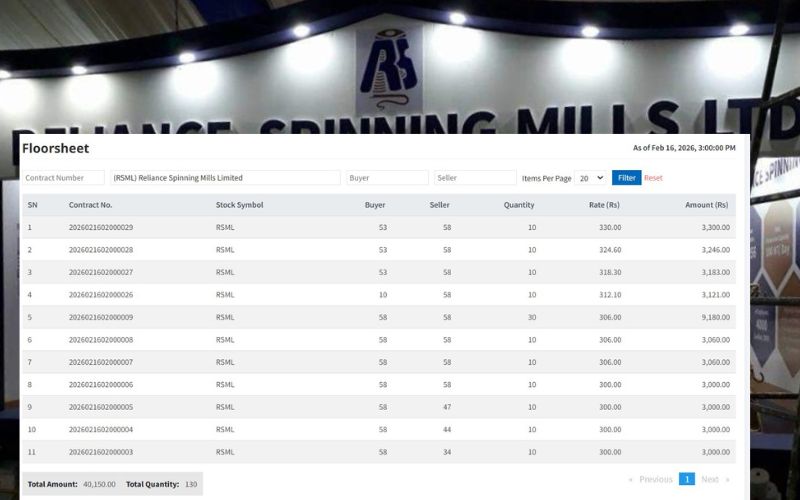Click the Stock Symbol column header
Screen dimensions: 800x500
click(239, 205)
